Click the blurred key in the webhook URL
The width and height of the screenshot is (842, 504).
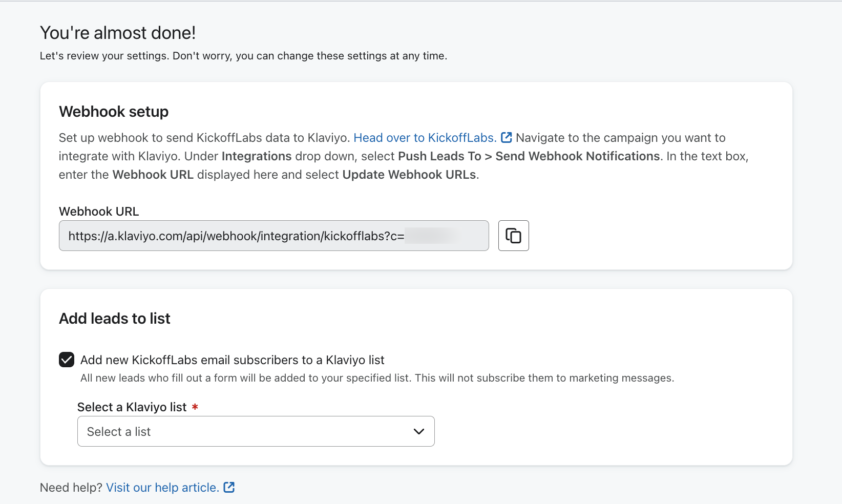[430, 236]
